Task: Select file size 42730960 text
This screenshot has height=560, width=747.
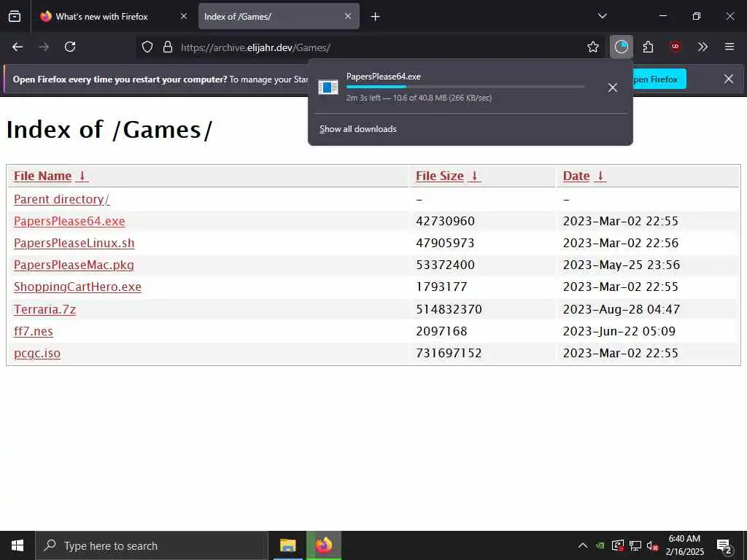Action: [x=445, y=221]
